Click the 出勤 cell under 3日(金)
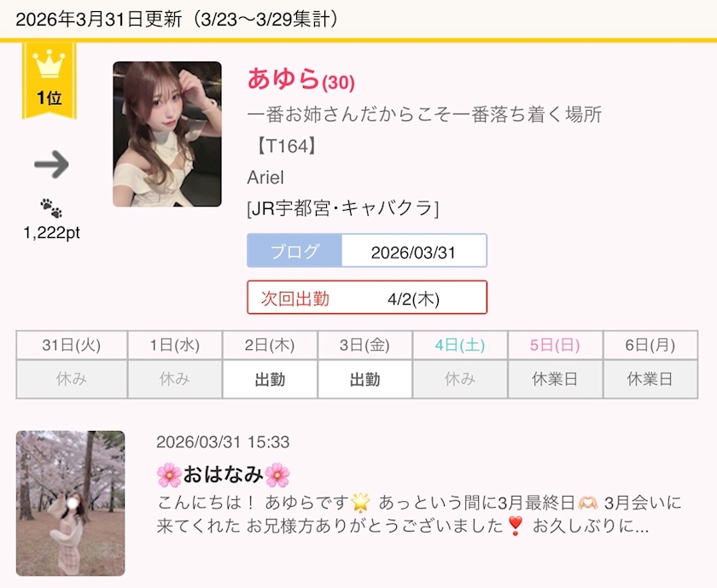 coord(365,380)
